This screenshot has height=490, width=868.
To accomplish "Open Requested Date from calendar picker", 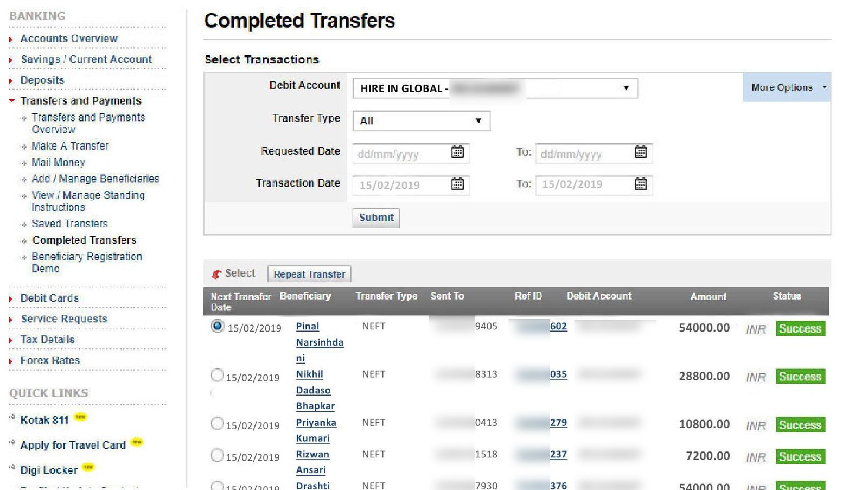I will 457,152.
